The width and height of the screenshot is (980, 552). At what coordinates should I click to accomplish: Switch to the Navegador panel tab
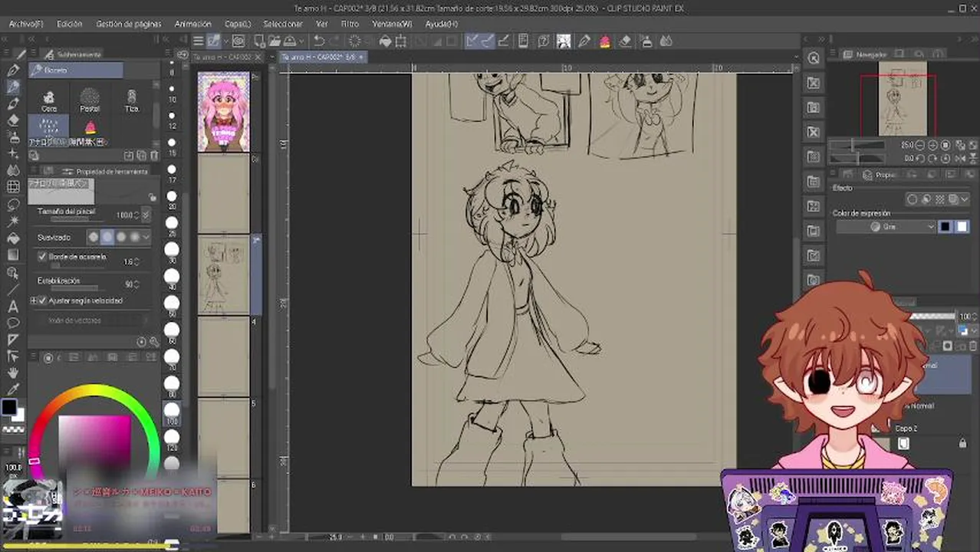tap(871, 54)
